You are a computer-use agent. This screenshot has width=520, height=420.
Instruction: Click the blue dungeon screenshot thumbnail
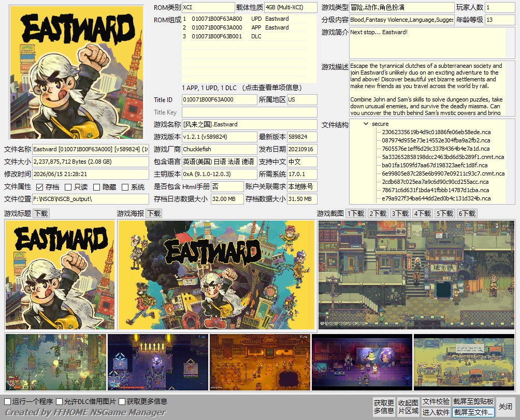pos(158,362)
